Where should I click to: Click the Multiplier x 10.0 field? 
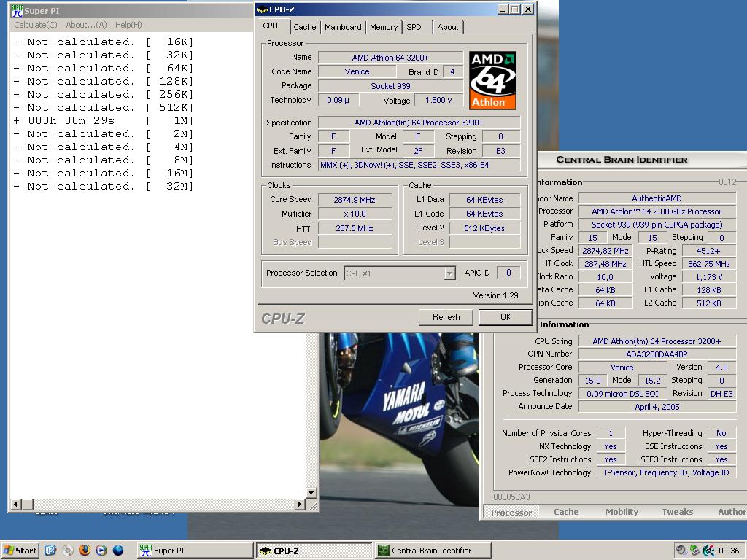(355, 214)
